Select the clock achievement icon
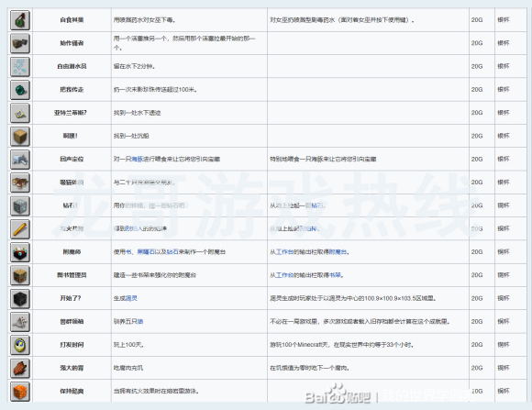The image size is (532, 410). [20, 345]
